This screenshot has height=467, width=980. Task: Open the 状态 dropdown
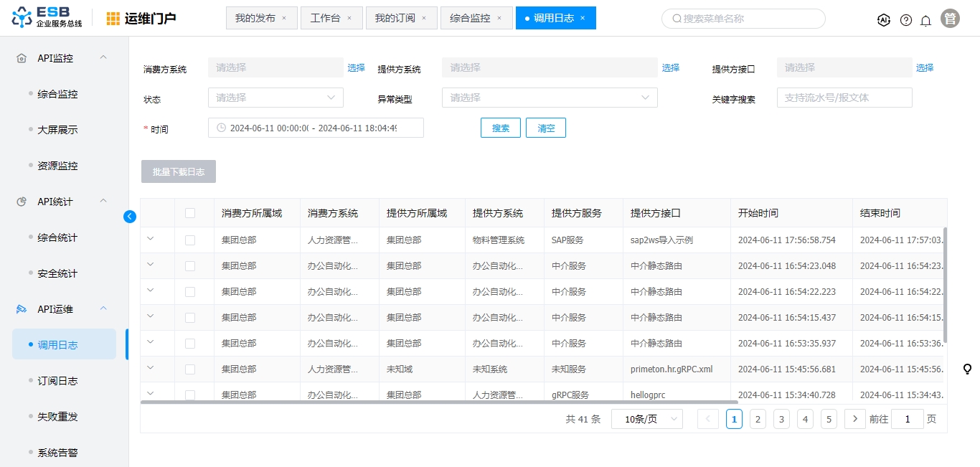[x=275, y=98]
